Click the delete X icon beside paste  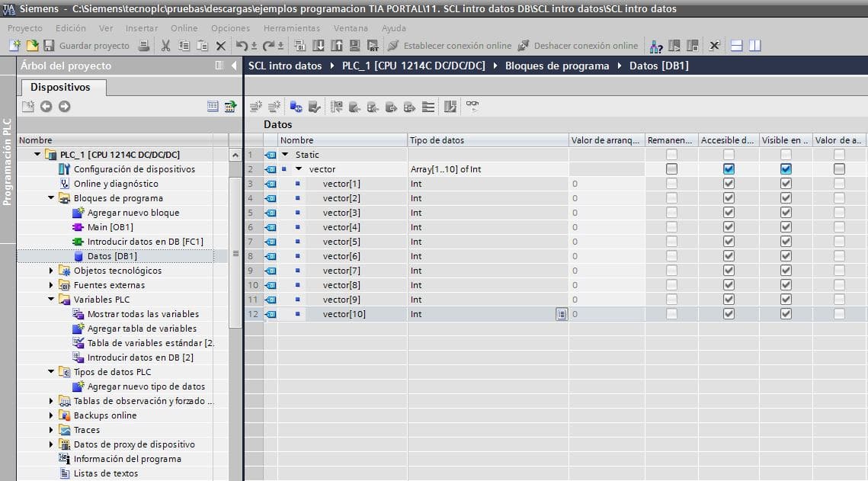[x=221, y=46]
